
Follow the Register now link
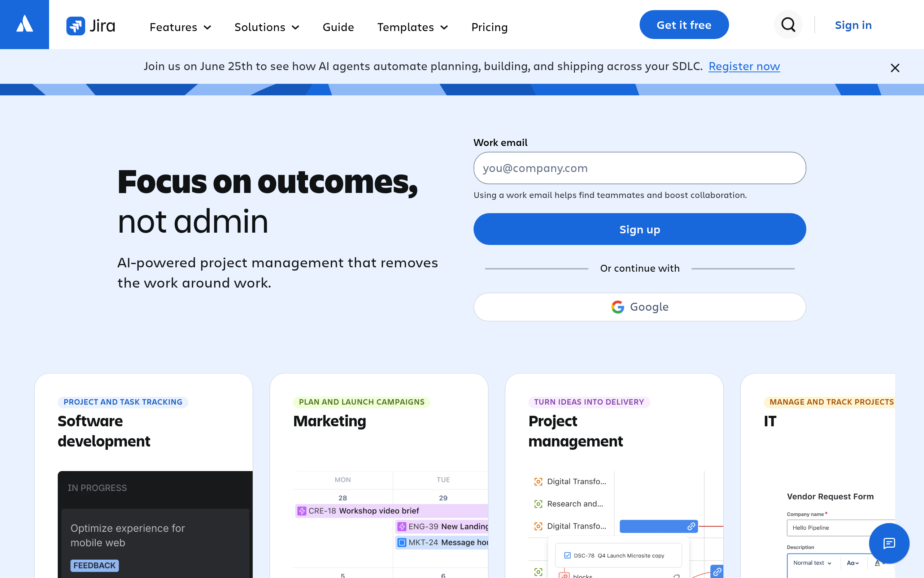click(x=744, y=66)
